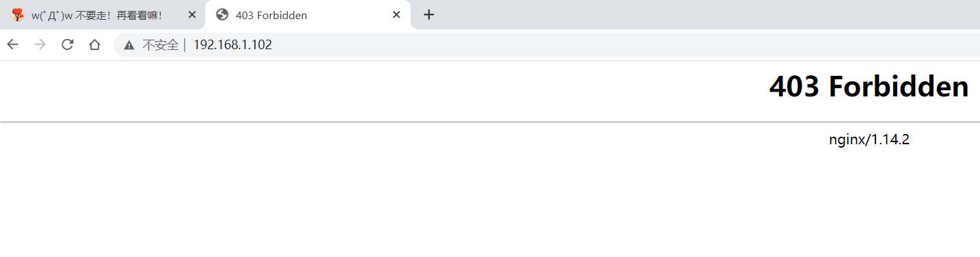Reload the 403 Forbidden page
Screen dimensions: 980x257
click(x=67, y=45)
